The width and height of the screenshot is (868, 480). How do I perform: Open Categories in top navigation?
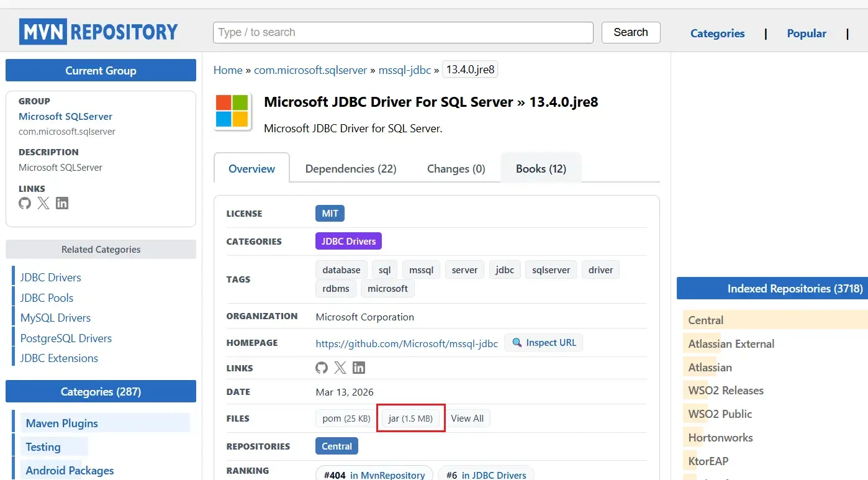[717, 34]
